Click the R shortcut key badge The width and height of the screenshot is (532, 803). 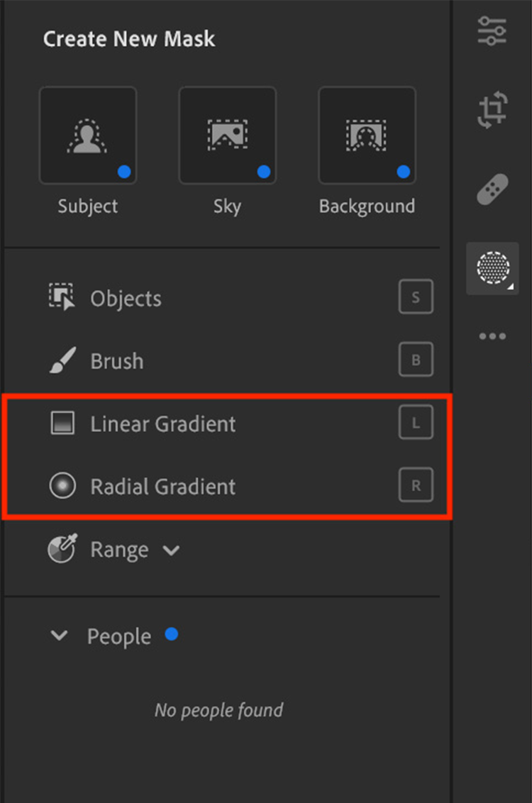pos(416,487)
